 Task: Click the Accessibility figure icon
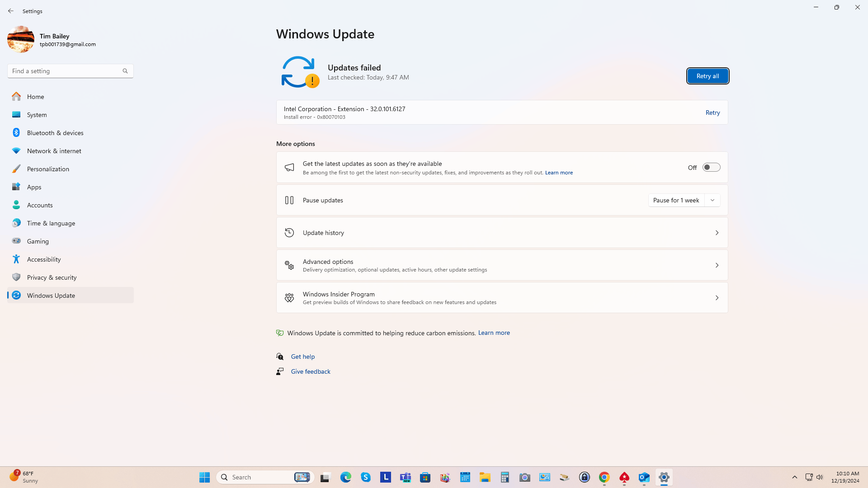(x=16, y=259)
